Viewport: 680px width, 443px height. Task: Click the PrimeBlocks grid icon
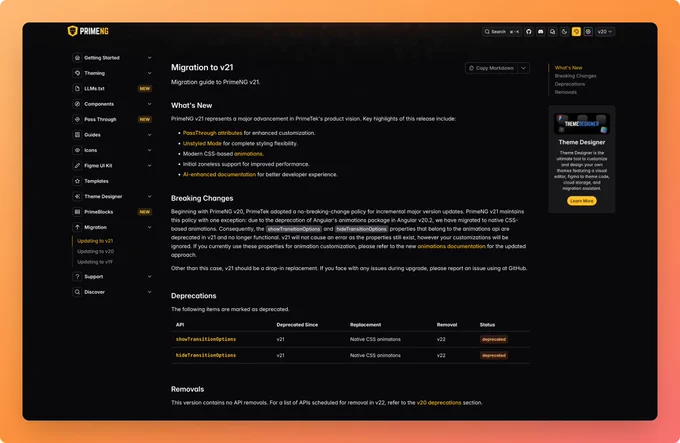pos(77,212)
